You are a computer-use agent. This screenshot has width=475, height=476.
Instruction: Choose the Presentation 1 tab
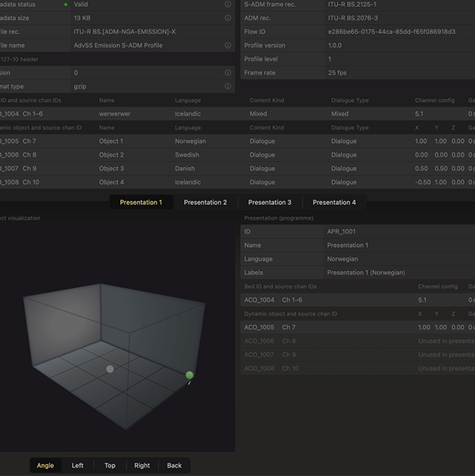[140, 203]
